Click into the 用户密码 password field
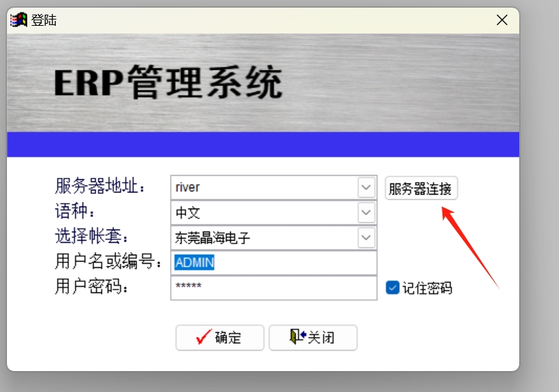559x392 pixels. pos(272,287)
